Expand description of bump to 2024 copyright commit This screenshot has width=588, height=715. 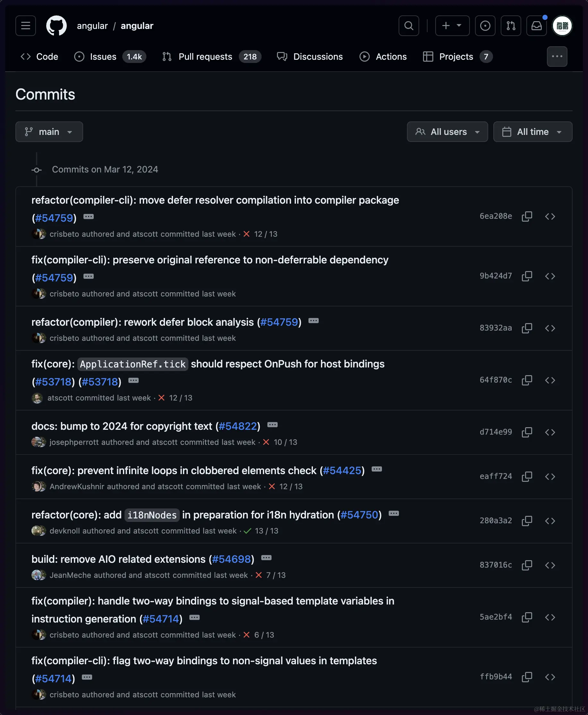pyautogui.click(x=272, y=425)
